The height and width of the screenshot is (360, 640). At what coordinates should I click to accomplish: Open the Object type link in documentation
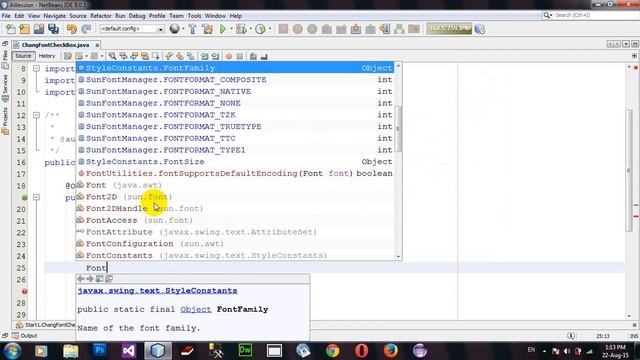coord(196,309)
